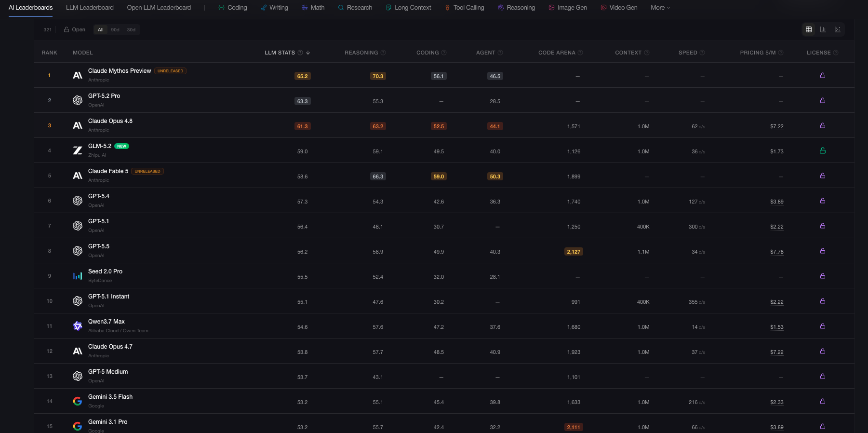Click the info icon next to AGENT header
Viewport: 868px width, 433px height.
pyautogui.click(x=500, y=53)
